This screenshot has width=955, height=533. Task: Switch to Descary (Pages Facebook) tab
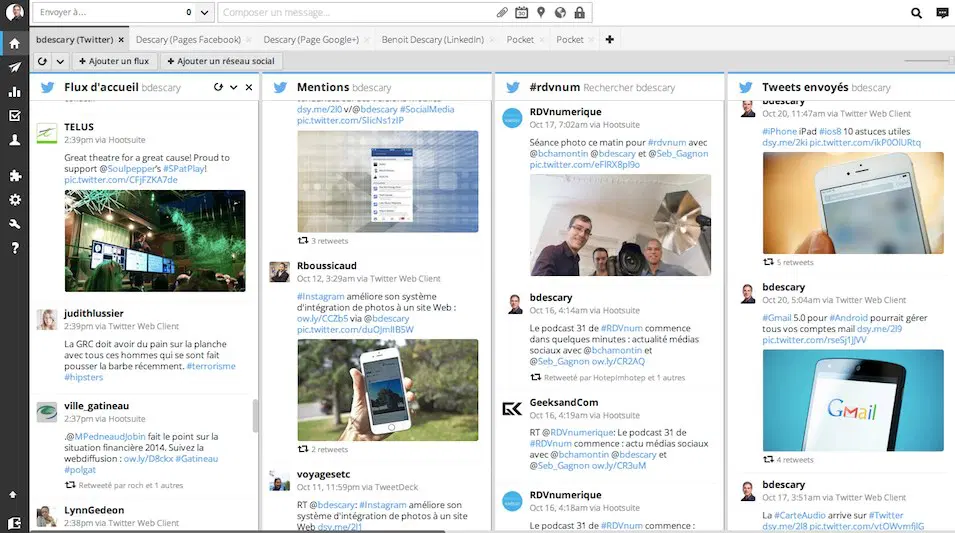[188, 40]
